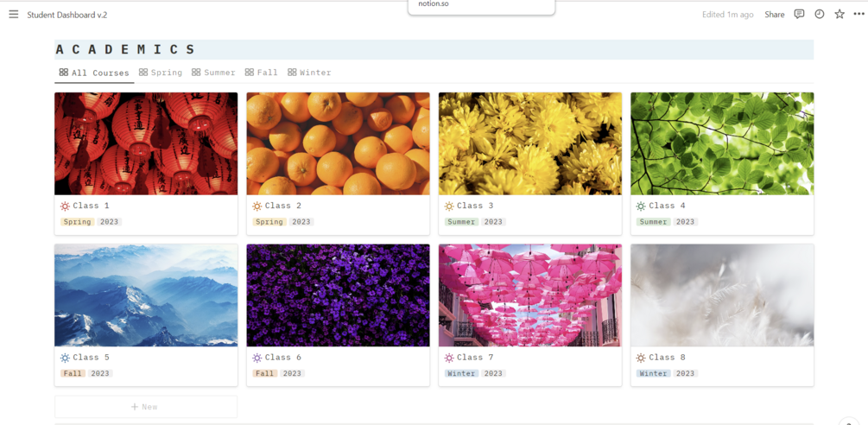This screenshot has height=425, width=868.
Task: Open the page history clock icon
Action: (x=820, y=15)
